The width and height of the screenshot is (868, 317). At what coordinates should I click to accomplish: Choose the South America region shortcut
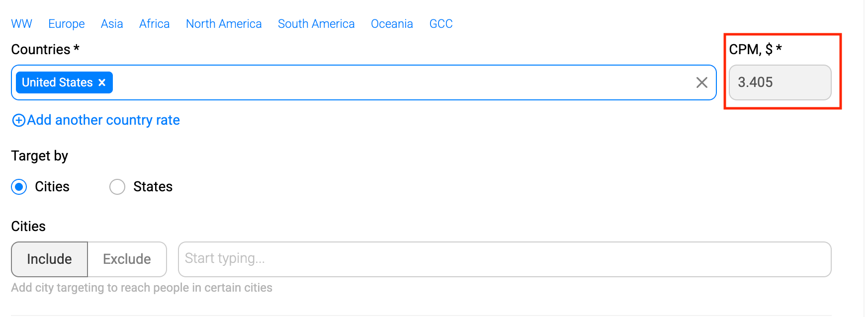pyautogui.click(x=316, y=24)
